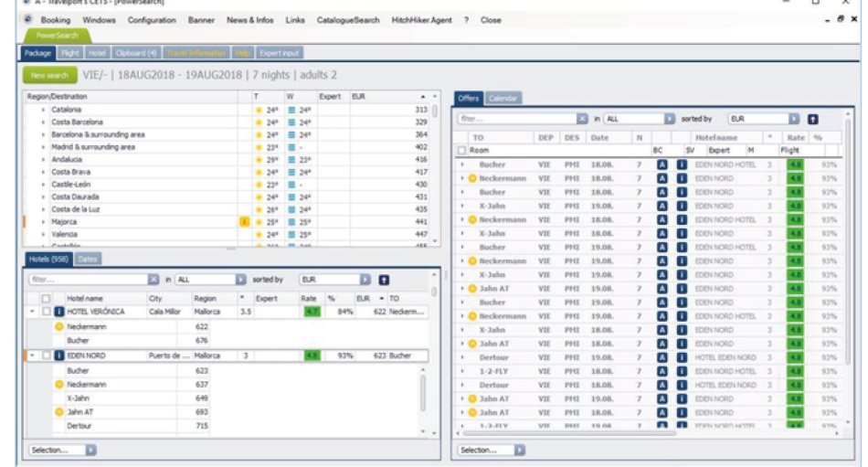Open the HitchHiker Agent menu
Screen dimensions: 868x467
[422, 20]
